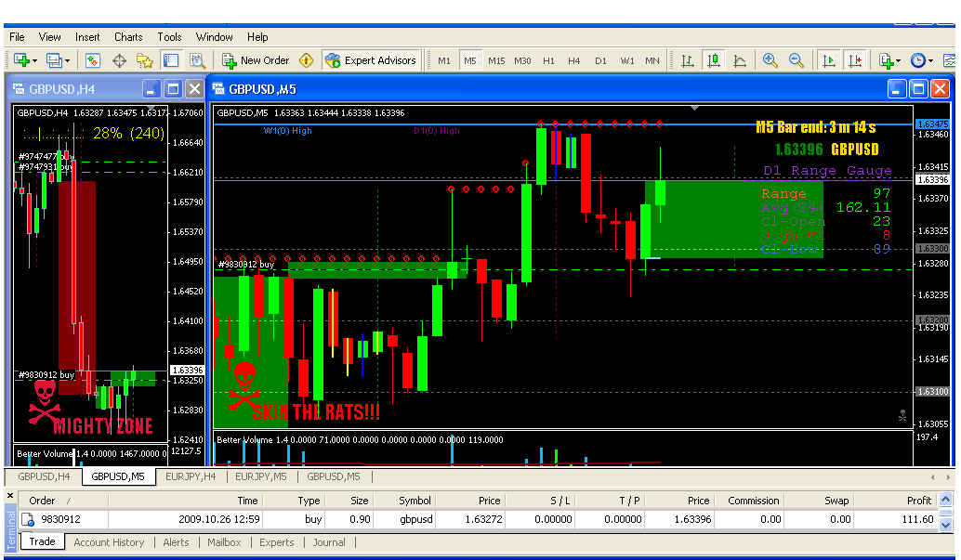Choose the M30 timeframe

pos(523,60)
